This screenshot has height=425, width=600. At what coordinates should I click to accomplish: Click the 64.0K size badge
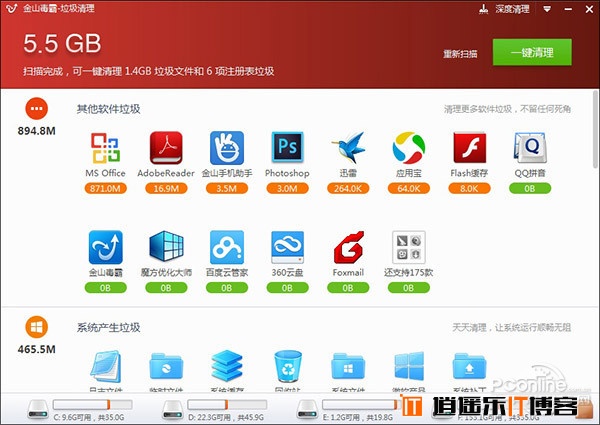click(x=408, y=188)
